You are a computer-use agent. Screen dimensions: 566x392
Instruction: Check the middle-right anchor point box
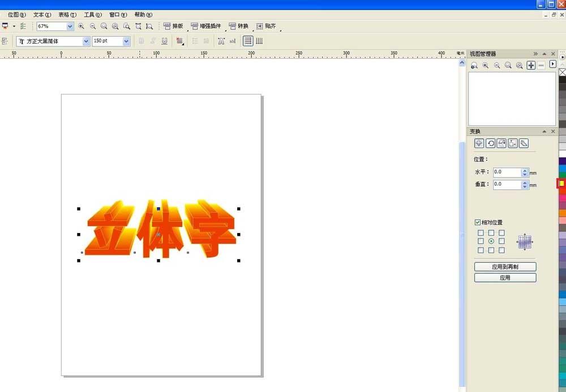click(501, 242)
